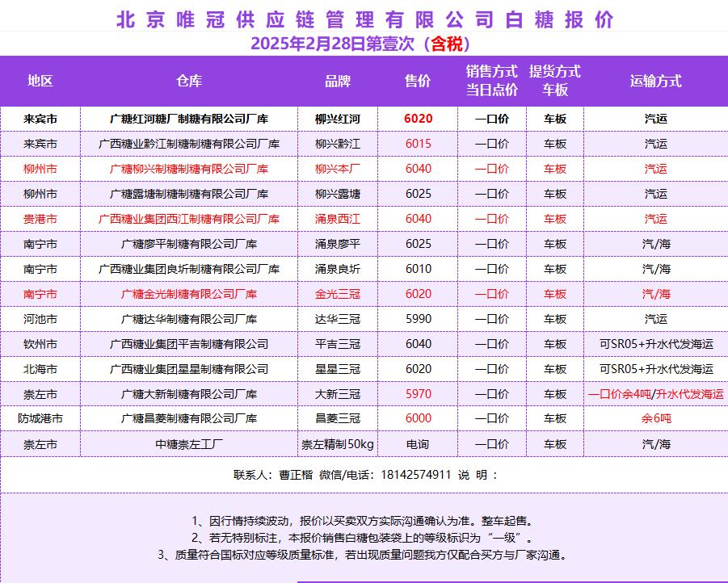The image size is (728, 583).
Task: Click the price 6015 cell
Action: pyautogui.click(x=418, y=144)
